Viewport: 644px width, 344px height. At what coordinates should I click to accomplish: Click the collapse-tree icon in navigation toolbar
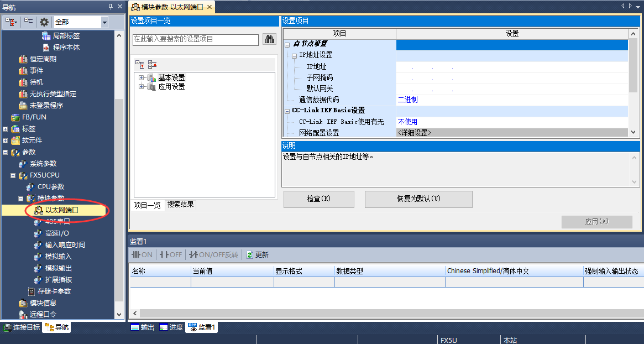coord(28,22)
